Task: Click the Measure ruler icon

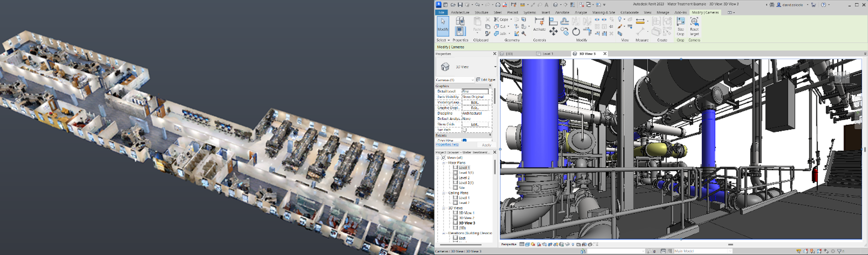Action: [x=640, y=21]
